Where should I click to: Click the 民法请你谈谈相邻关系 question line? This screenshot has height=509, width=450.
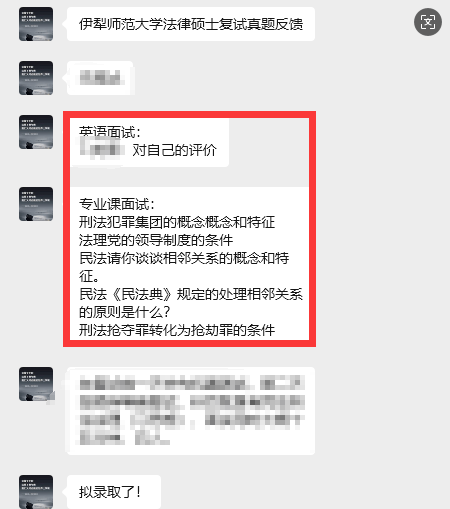coord(184,258)
